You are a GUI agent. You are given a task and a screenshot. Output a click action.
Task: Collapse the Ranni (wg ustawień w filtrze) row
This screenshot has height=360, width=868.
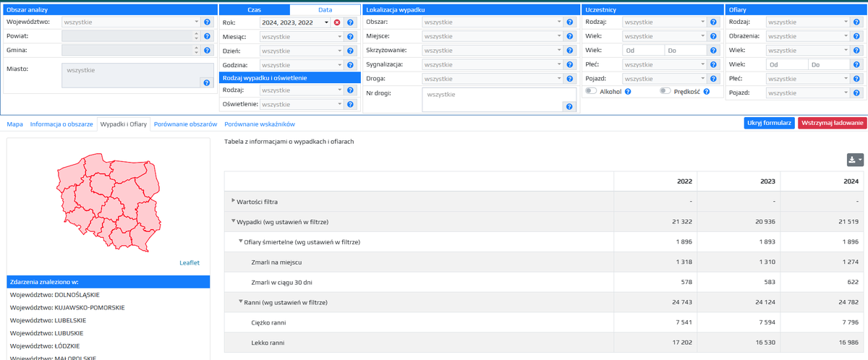(240, 301)
